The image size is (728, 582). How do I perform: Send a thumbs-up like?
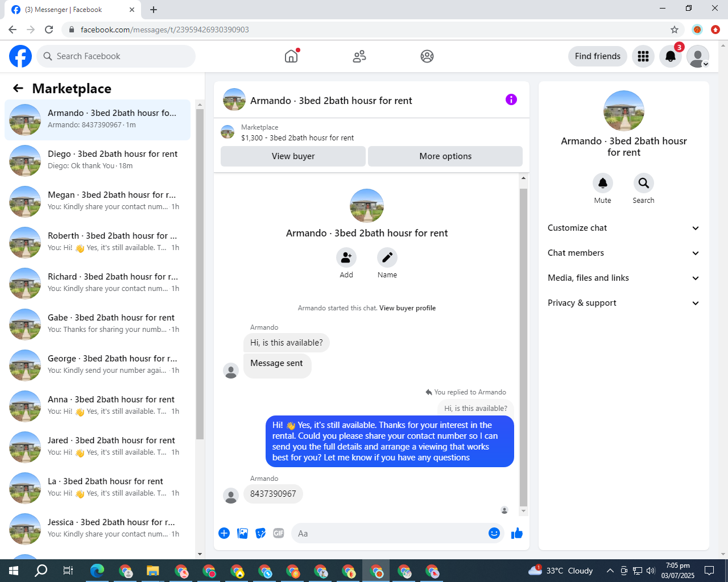pyautogui.click(x=517, y=533)
